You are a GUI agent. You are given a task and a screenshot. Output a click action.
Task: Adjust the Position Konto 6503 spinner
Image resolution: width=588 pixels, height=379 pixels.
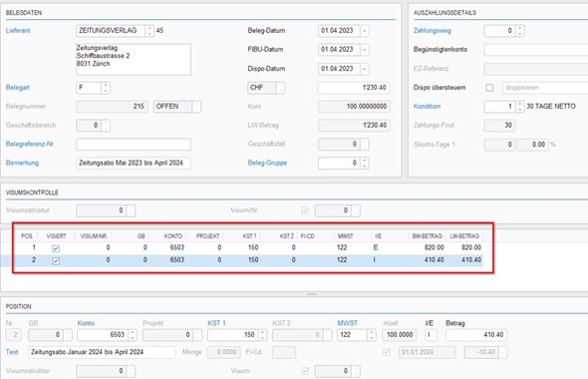133,335
